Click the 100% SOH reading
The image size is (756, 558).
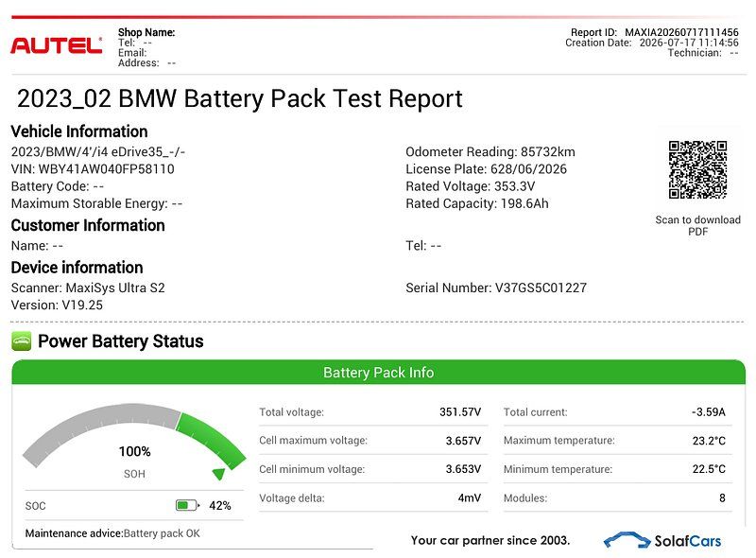(x=134, y=451)
